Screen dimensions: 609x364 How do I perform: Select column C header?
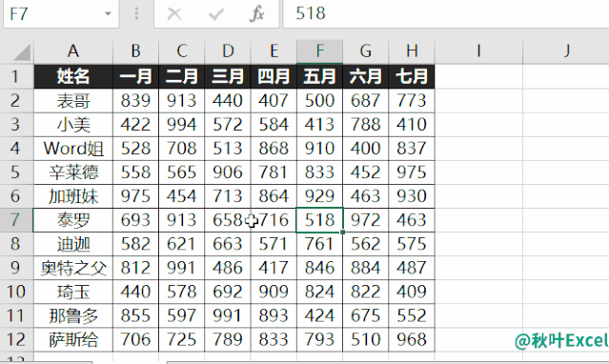182,51
